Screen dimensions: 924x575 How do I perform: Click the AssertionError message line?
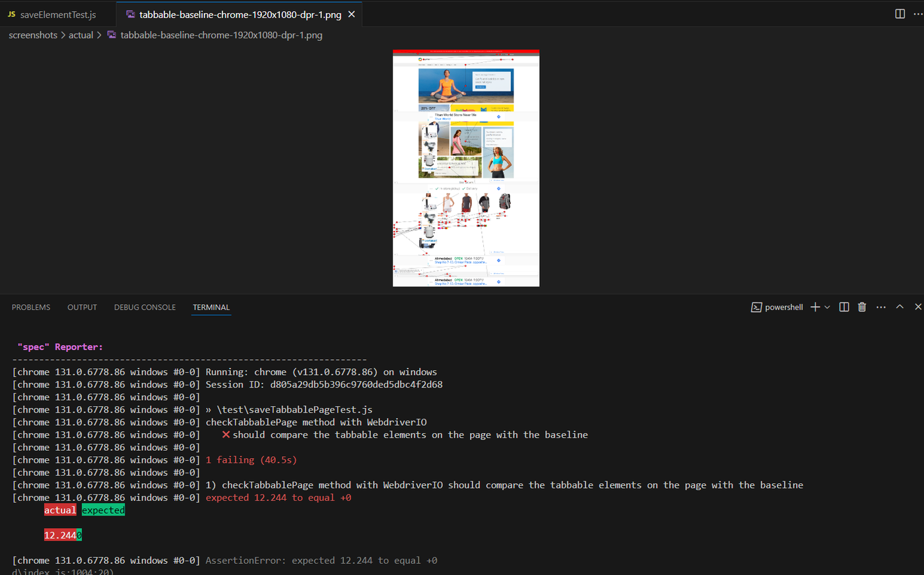coord(321,560)
